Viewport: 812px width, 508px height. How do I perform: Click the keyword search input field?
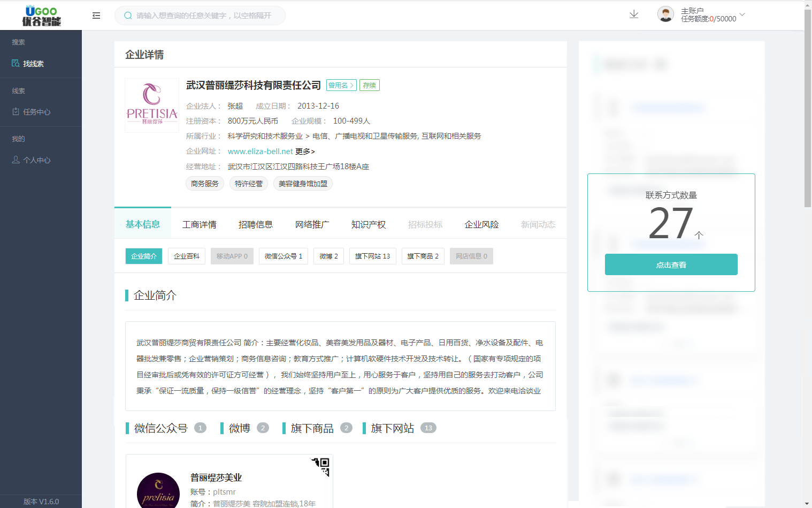[x=200, y=16]
